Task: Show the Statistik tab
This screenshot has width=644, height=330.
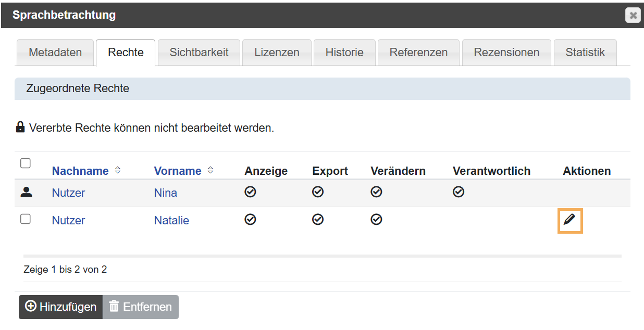Action: pos(585,53)
